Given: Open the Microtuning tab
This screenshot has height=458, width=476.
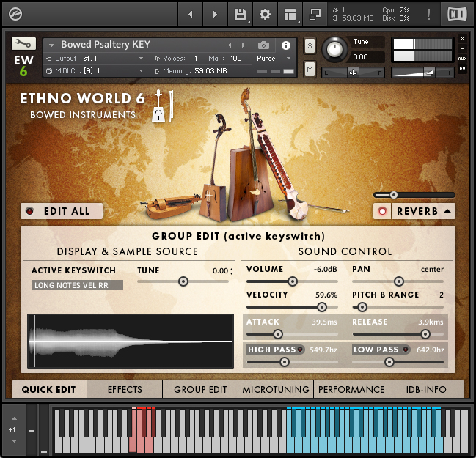Looking at the screenshot, I should (276, 389).
